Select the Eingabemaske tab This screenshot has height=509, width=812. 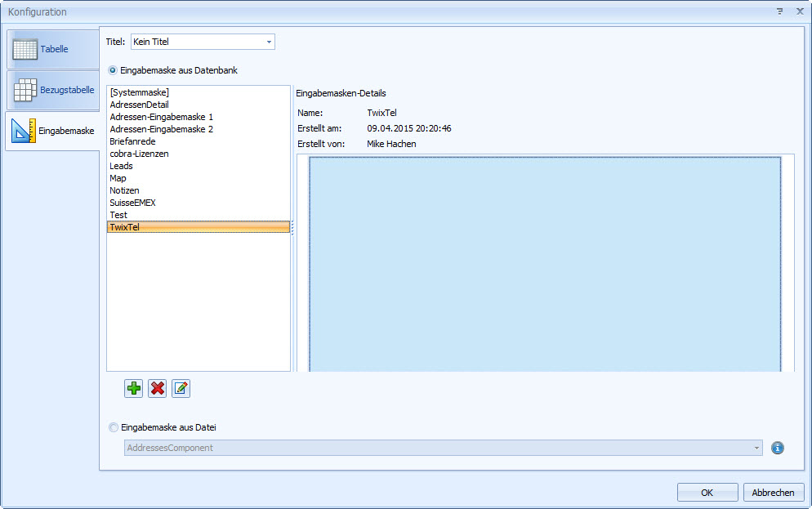(53, 131)
